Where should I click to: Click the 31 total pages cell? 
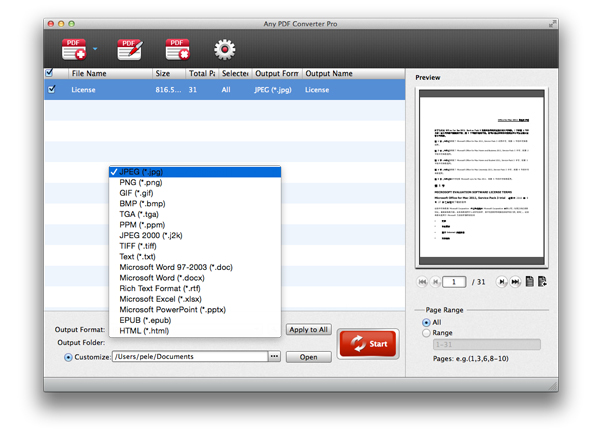pos(192,90)
